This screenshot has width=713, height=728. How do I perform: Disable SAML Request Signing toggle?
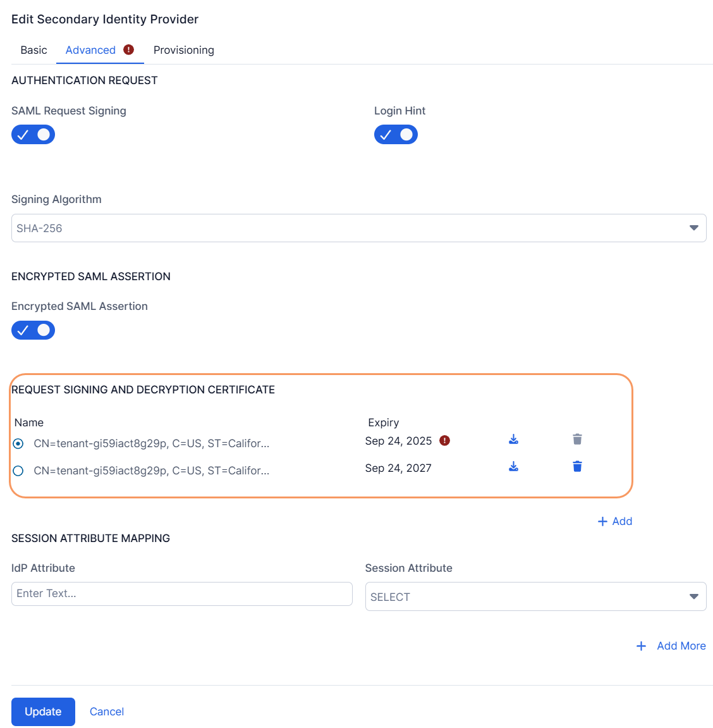pyautogui.click(x=34, y=135)
